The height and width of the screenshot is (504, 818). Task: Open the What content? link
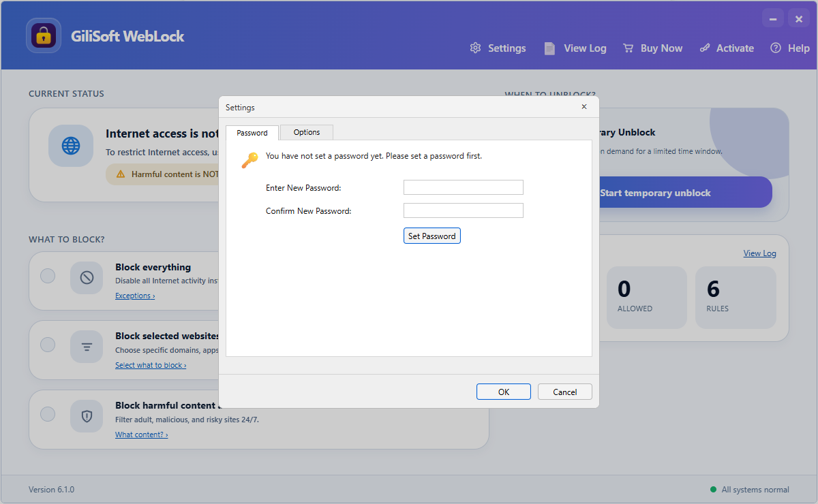pyautogui.click(x=141, y=435)
